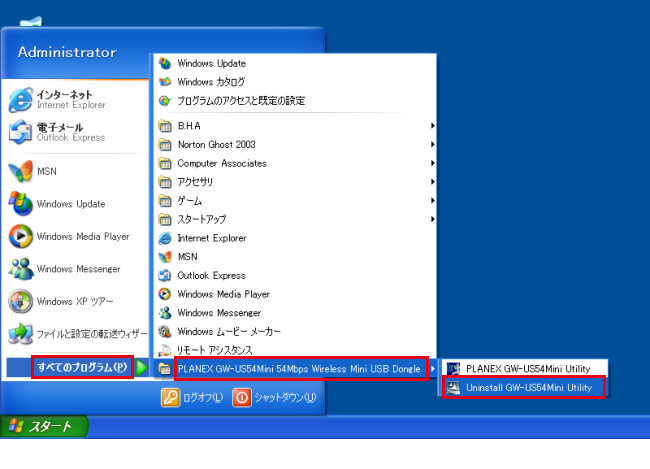Click Windows Messenger icon in left pane
Image resolution: width=650 pixels, height=469 pixels.
click(x=20, y=269)
